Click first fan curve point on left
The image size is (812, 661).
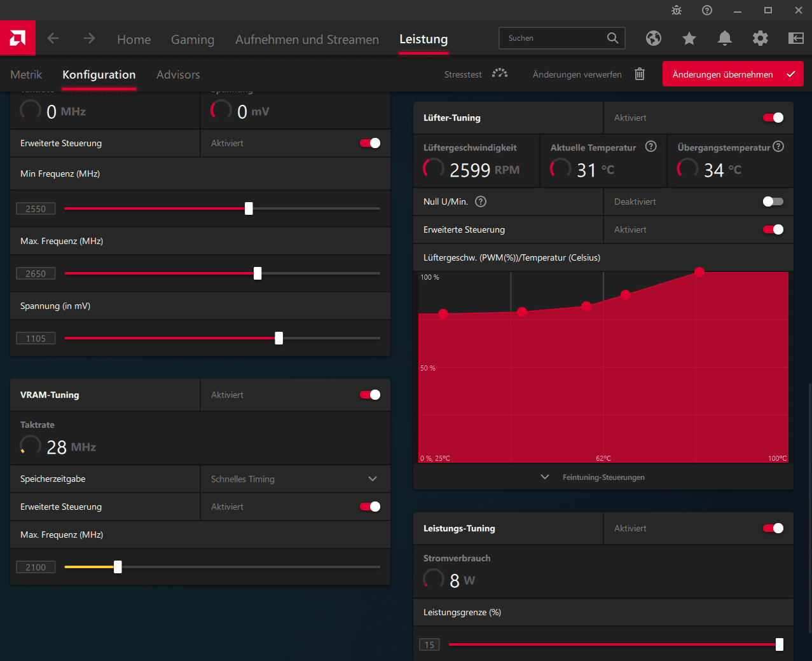443,313
